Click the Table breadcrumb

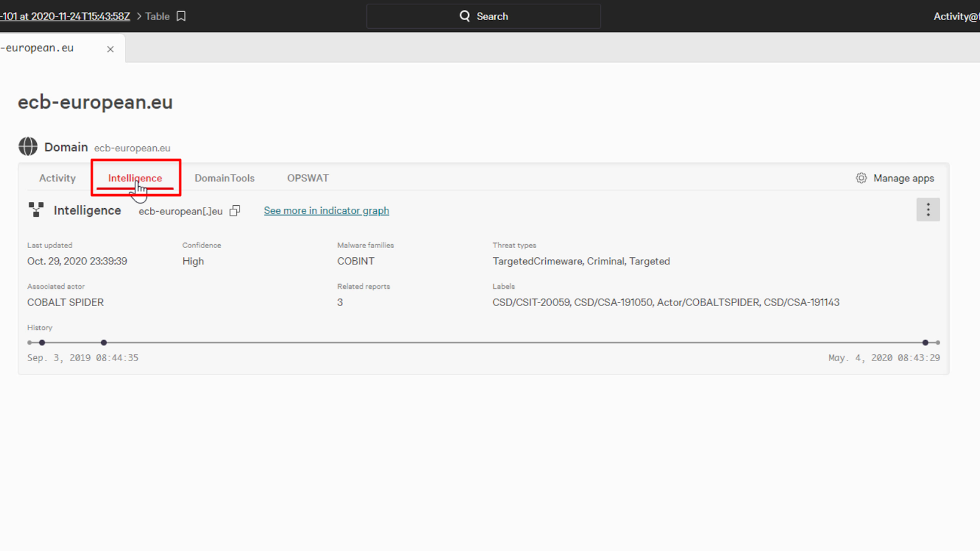point(157,17)
